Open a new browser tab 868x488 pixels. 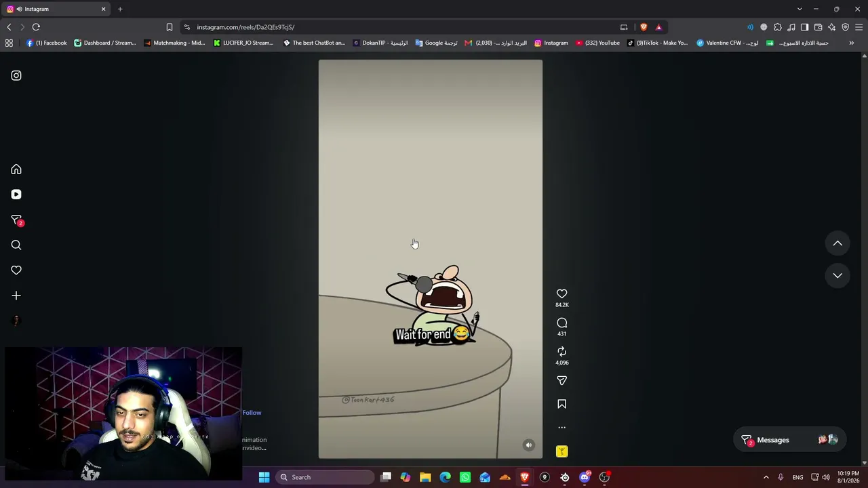120,9
